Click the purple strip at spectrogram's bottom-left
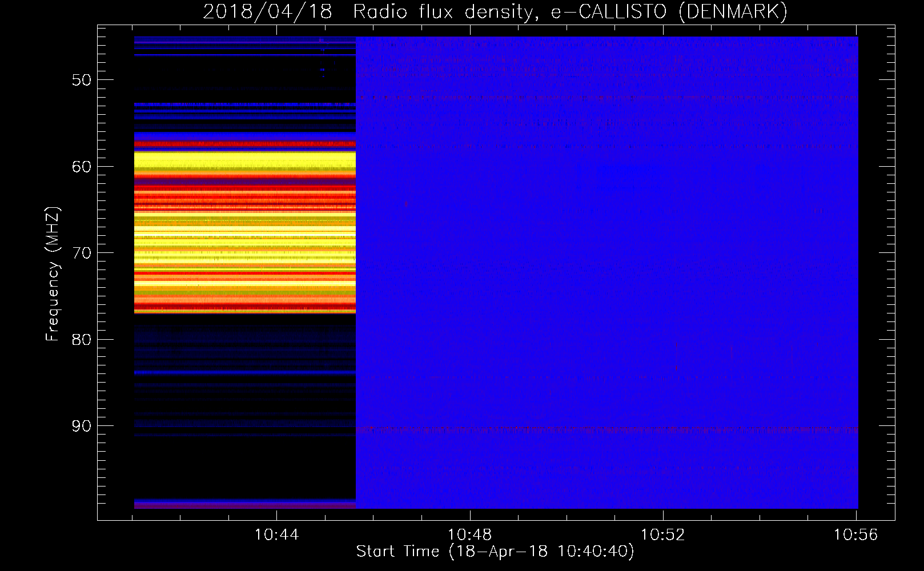This screenshot has width=924, height=571. (x=244, y=505)
